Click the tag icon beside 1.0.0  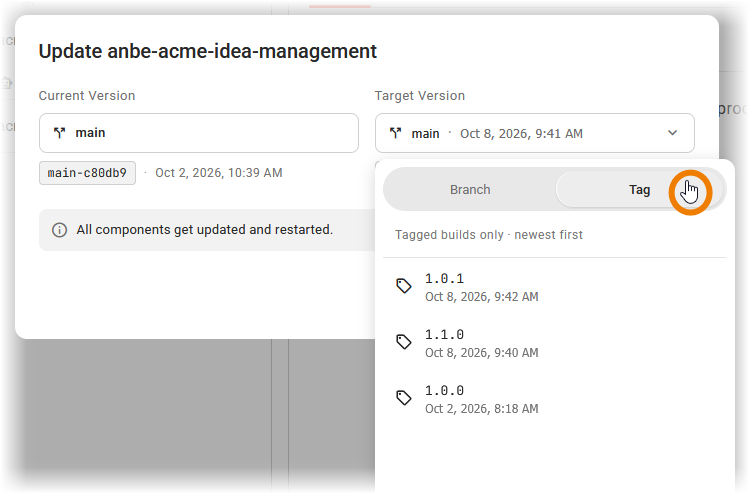404,397
